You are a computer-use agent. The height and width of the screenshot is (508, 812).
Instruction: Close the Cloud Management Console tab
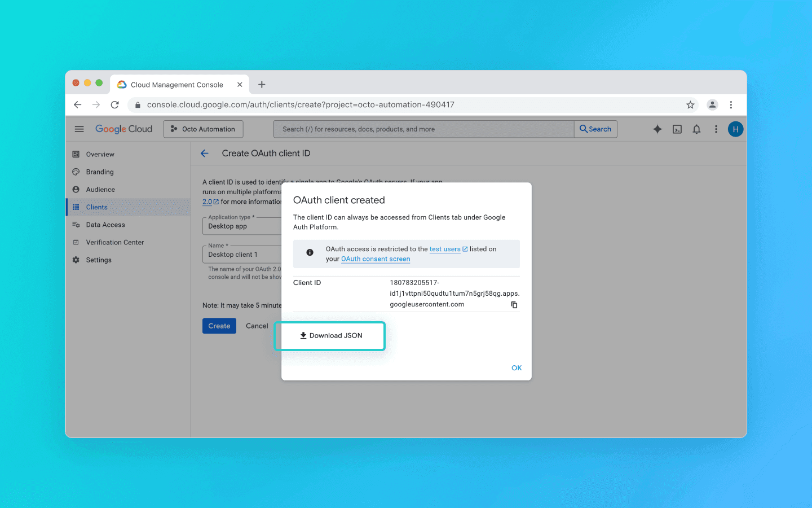tap(240, 85)
